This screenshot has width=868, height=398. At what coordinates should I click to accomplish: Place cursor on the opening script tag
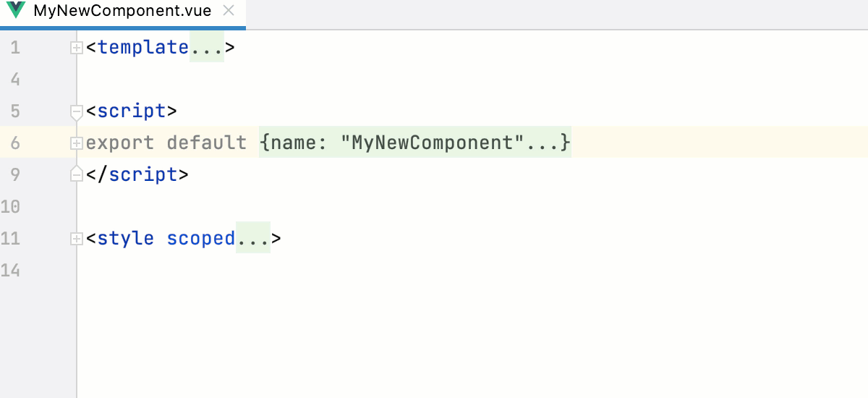[132, 111]
